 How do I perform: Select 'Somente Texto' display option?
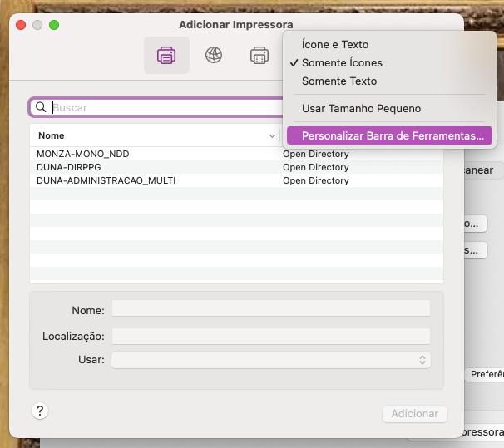click(338, 81)
